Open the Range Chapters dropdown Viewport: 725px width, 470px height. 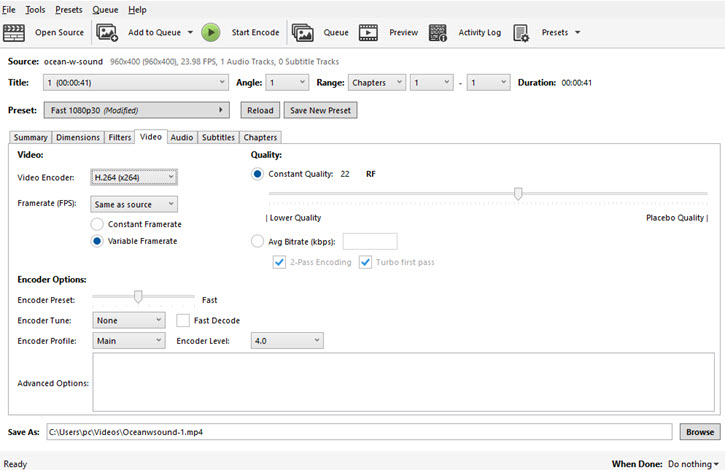tap(377, 83)
